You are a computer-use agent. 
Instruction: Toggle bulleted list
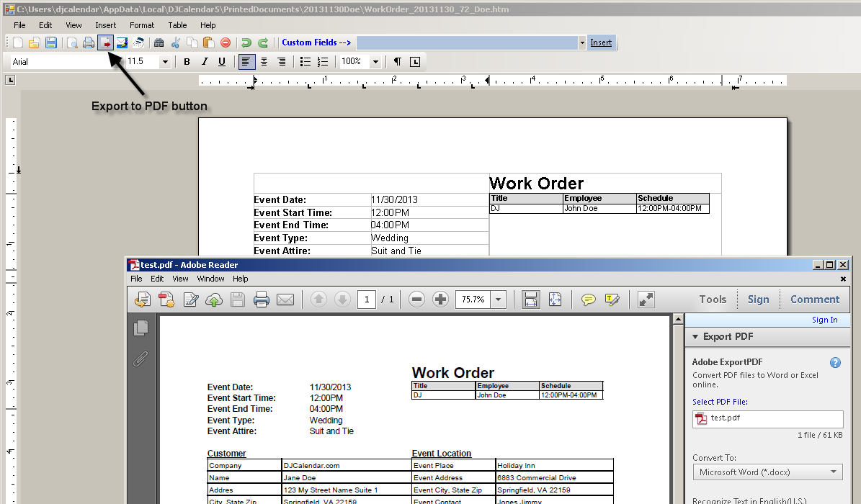click(305, 62)
